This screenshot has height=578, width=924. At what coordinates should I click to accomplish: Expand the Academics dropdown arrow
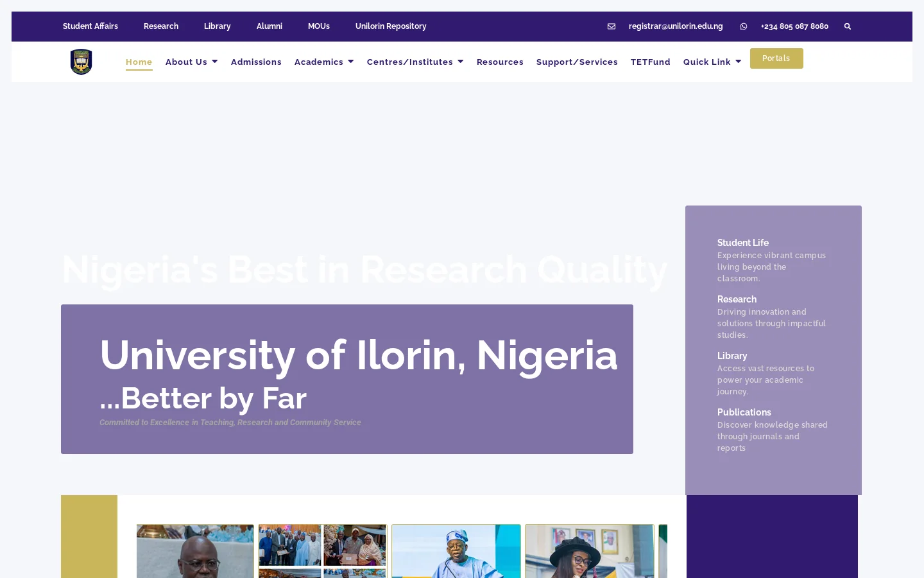coord(351,62)
